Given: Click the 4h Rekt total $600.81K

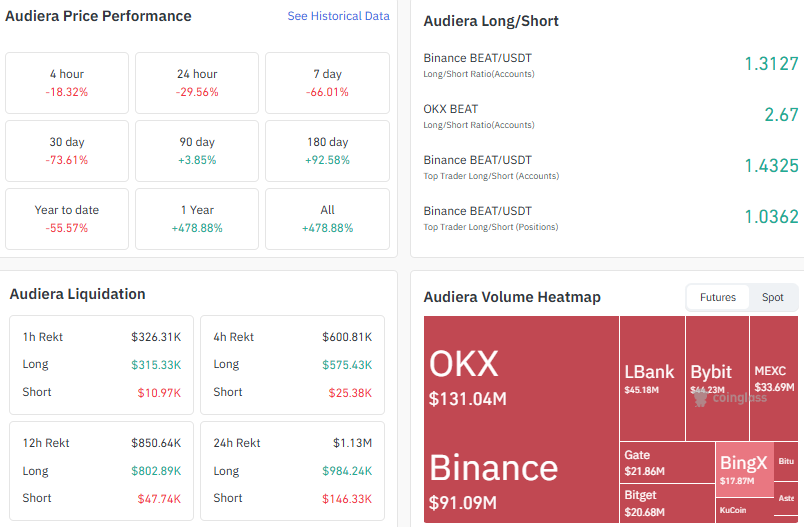Looking at the screenshot, I should click(x=347, y=337).
